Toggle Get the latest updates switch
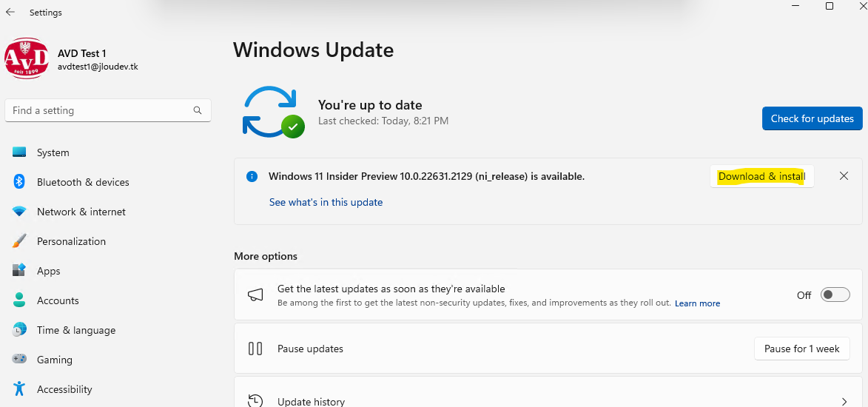This screenshot has height=407, width=868. [x=835, y=295]
